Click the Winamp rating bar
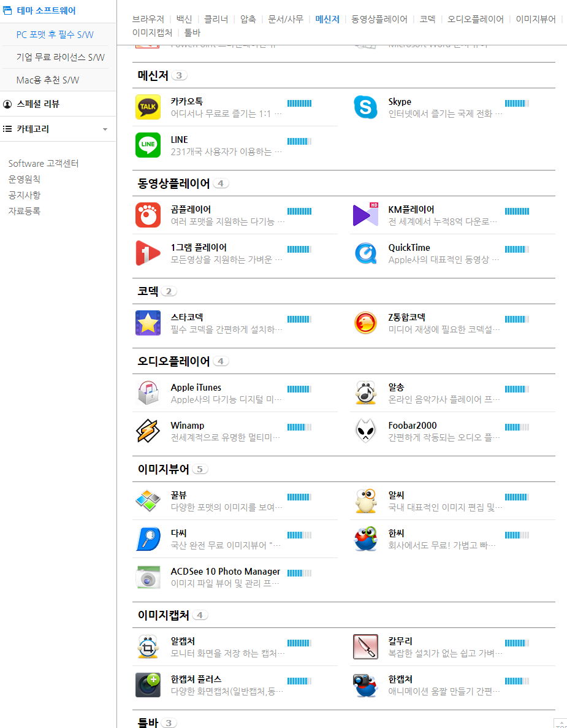Screen dimensions: 567x728 pyautogui.click(x=299, y=427)
